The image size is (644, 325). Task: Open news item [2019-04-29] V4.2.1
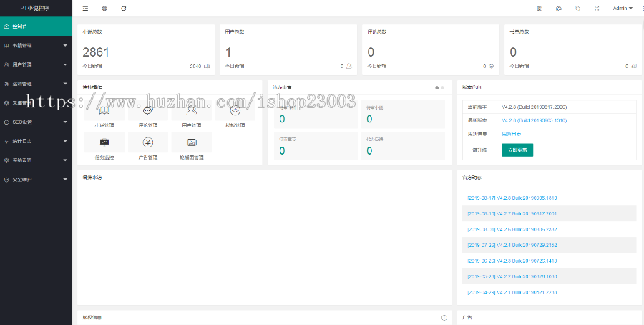[512, 292]
